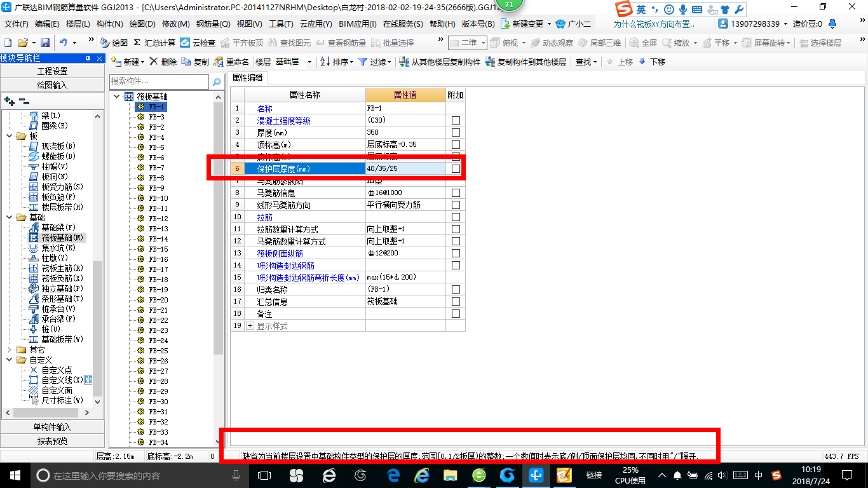Collapse the 板 folder in navigation
This screenshot has height=488, width=868.
(x=9, y=136)
